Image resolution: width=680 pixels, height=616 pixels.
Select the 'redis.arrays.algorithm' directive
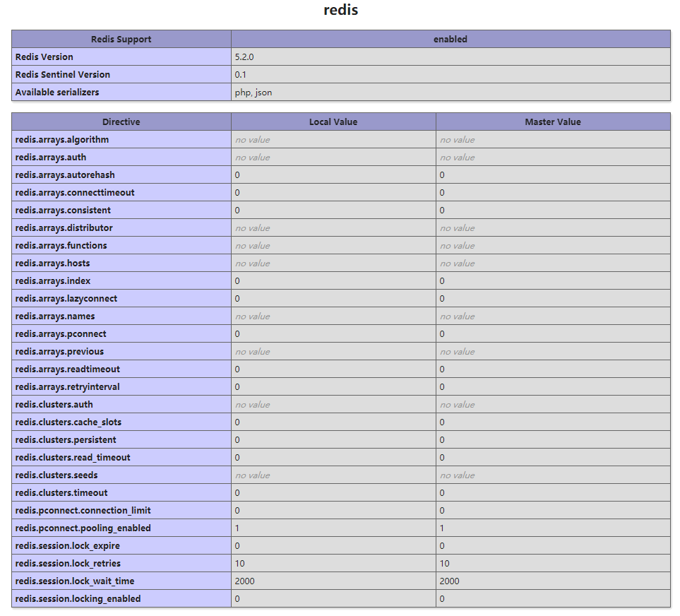pos(62,140)
